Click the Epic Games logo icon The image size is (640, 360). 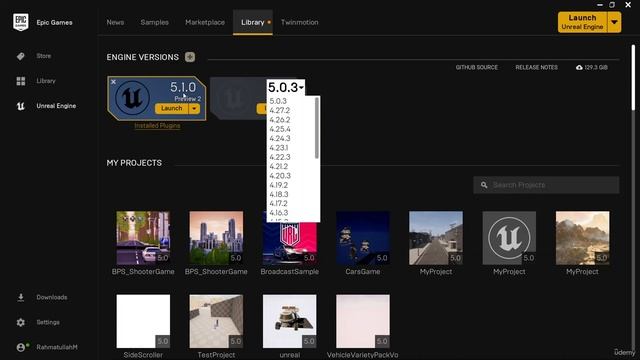(x=21, y=22)
